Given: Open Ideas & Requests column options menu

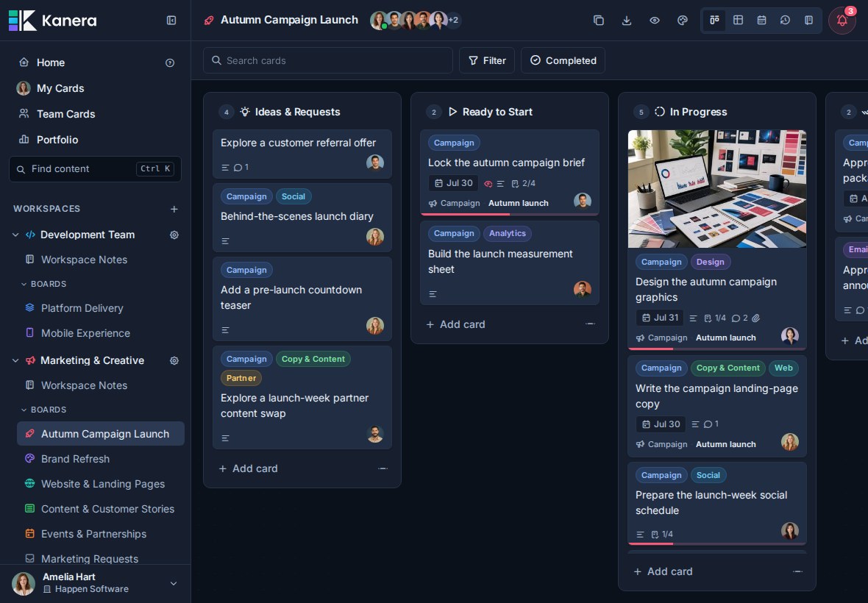Looking at the screenshot, I should 383,468.
